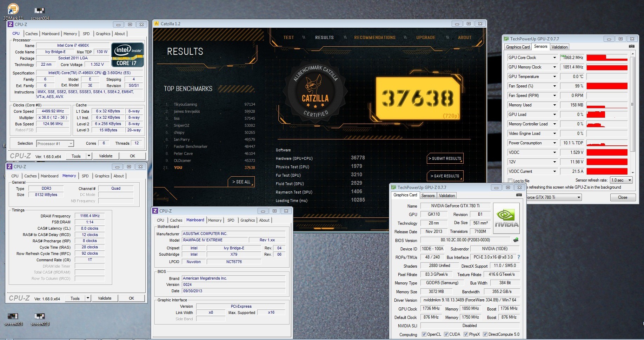Toggle the DirectCompute 5.0 checkbox
The height and width of the screenshot is (340, 644).
(485, 334)
